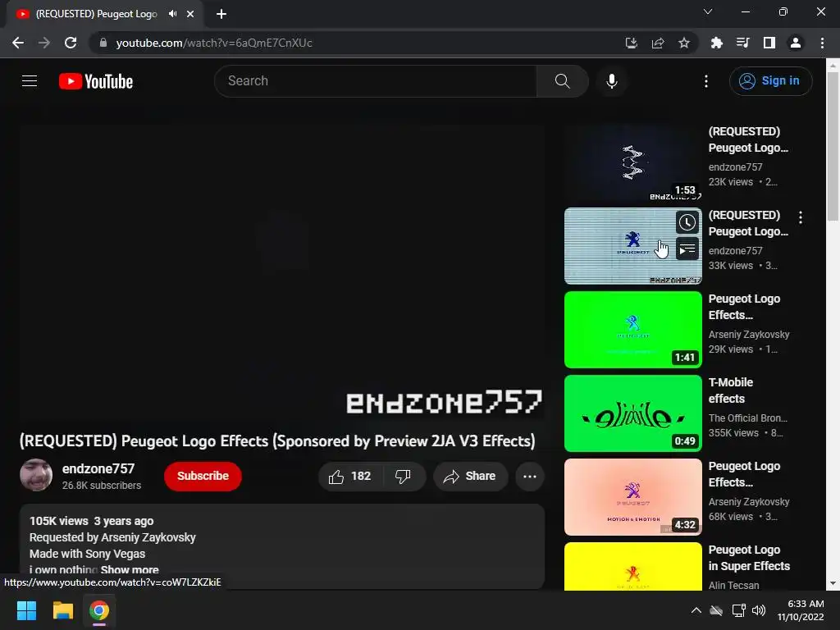The height and width of the screenshot is (630, 840).
Task: Add hovered Peugeot video to queue
Action: 687,249
